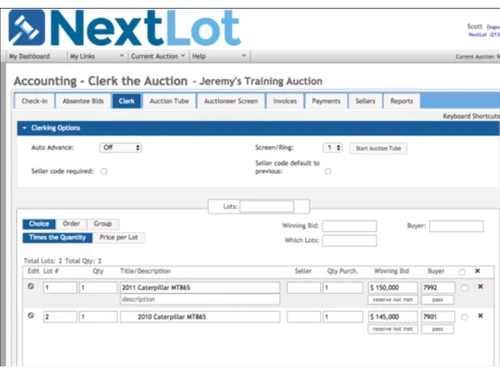This screenshot has height=375, width=500.
Task: Open the Auto Advance dropdown
Action: (x=121, y=148)
